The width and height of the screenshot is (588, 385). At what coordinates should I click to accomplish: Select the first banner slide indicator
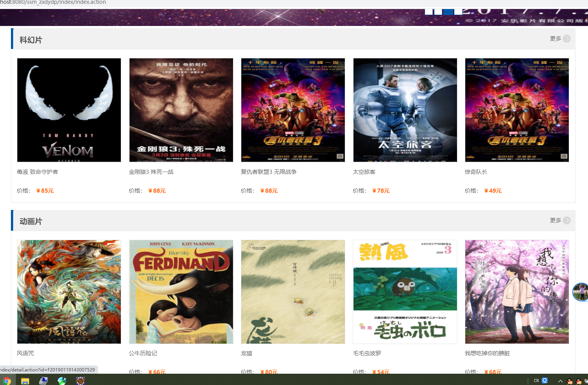tap(428, 12)
